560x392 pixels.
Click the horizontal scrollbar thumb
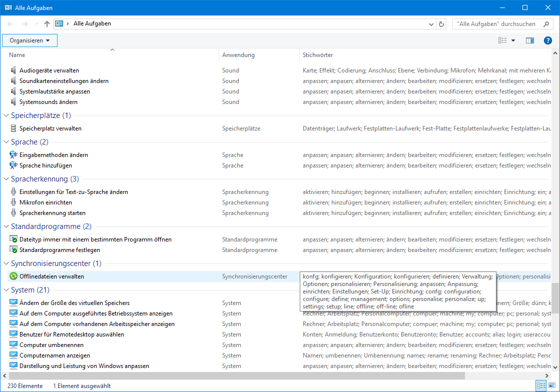[x=237, y=375]
